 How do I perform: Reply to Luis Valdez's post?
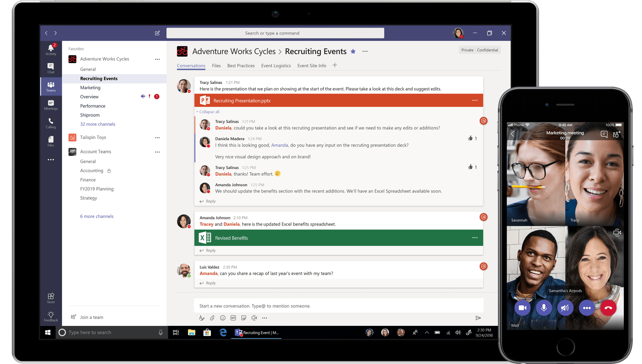208,283
